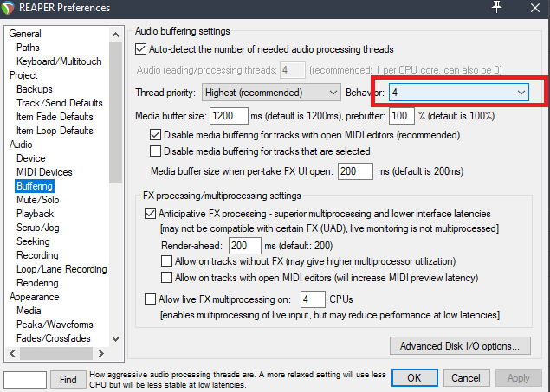The width and height of the screenshot is (550, 392).
Task: Click the tree vertical scrollbar thumb
Action: [115, 112]
